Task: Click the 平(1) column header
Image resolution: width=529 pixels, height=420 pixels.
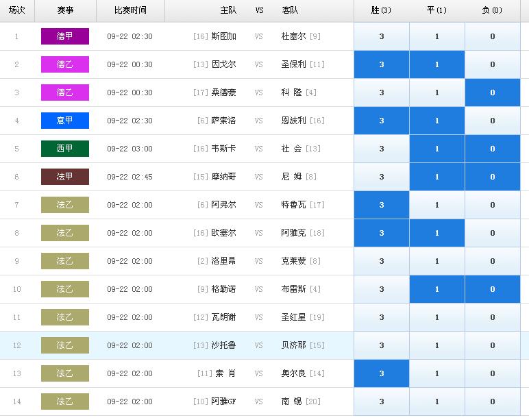Action: point(436,10)
